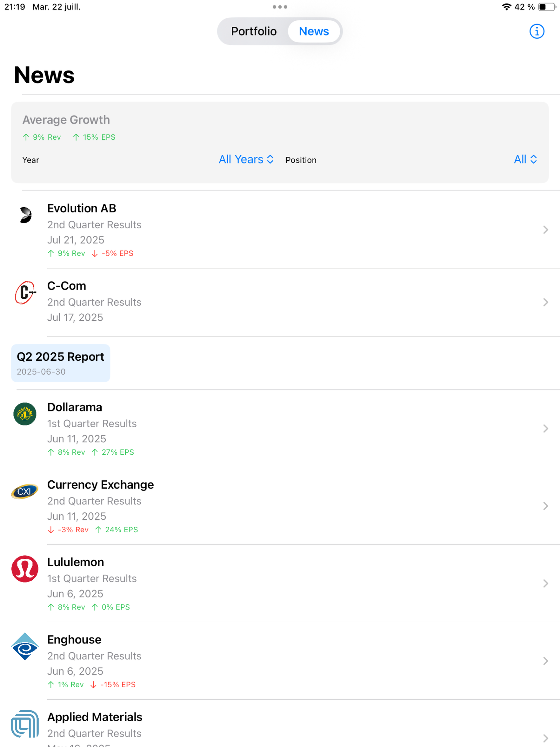Tap the Evolution AB logo

coord(25,215)
